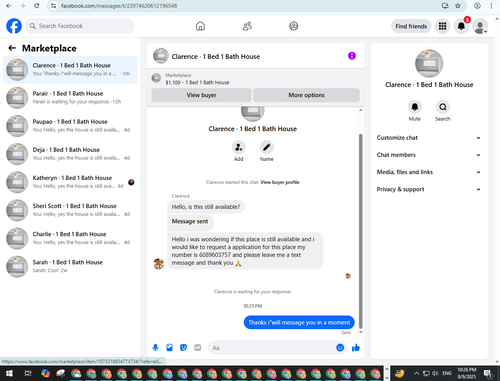Click the back arrow beside Marketplace
Viewport: 500px width, 381px height.
tap(12, 48)
